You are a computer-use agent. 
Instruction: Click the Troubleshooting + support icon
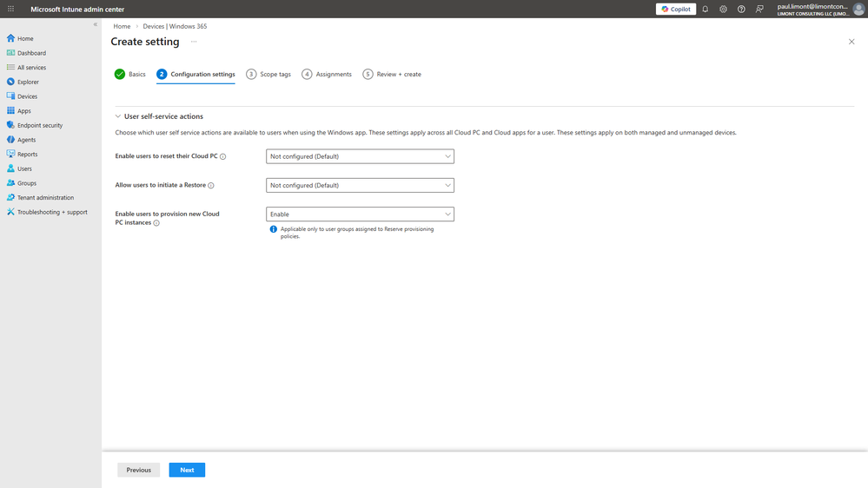(10, 212)
